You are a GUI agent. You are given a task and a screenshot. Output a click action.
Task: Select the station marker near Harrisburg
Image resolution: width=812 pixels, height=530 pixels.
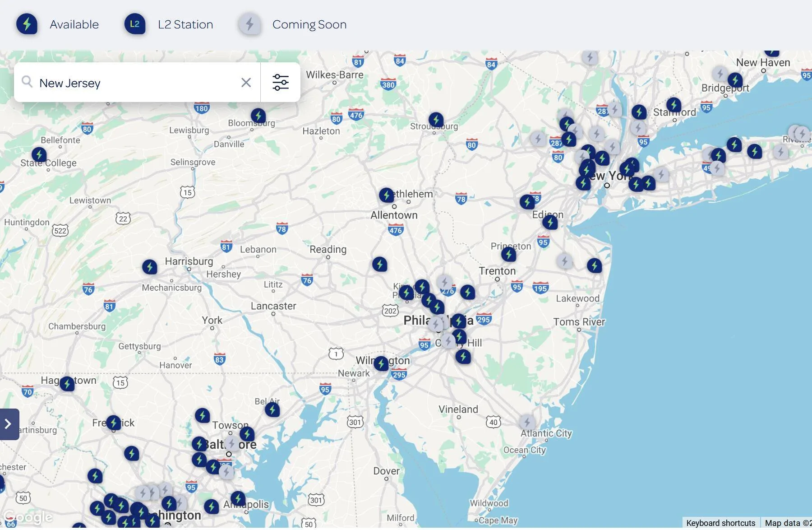150,267
